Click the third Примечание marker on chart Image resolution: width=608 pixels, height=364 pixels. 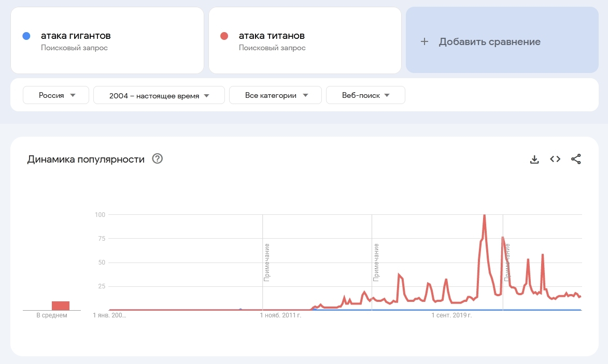pos(507,262)
